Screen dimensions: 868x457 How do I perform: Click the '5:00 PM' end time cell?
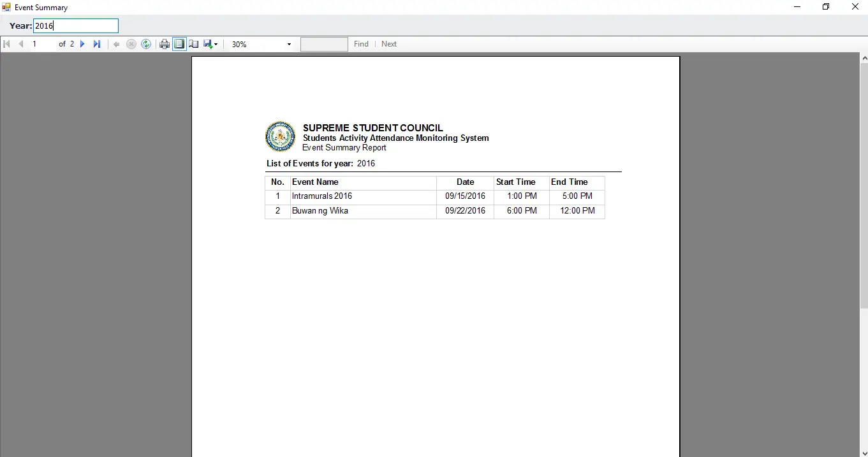(577, 196)
